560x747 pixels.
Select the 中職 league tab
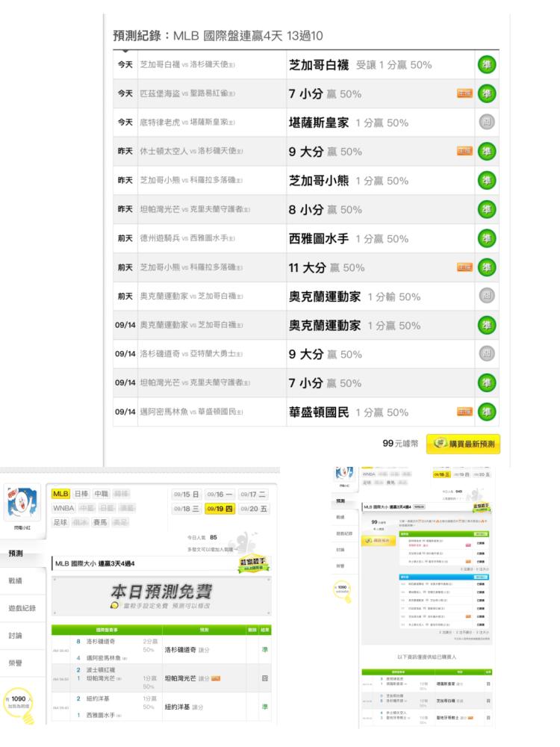pos(101,494)
